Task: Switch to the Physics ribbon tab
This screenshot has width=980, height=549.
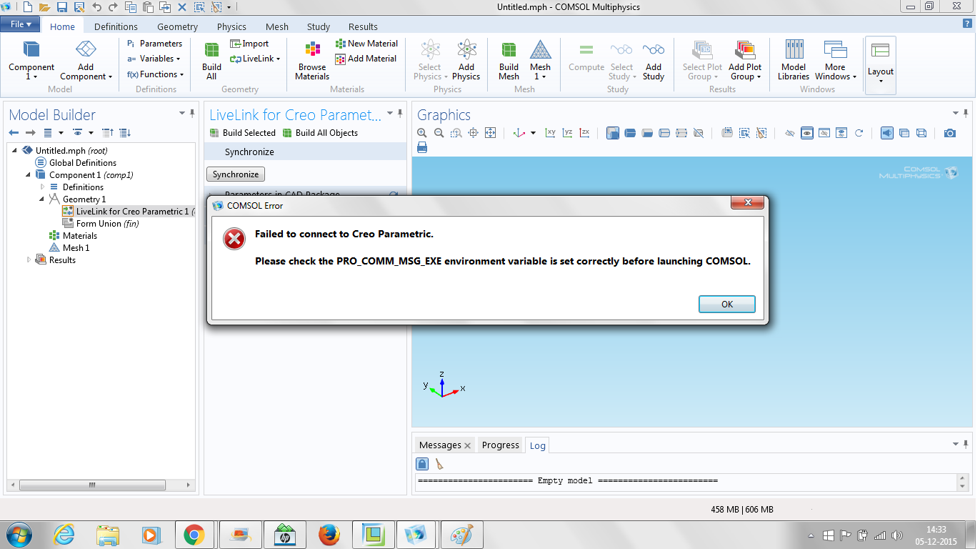Action: pos(231,26)
